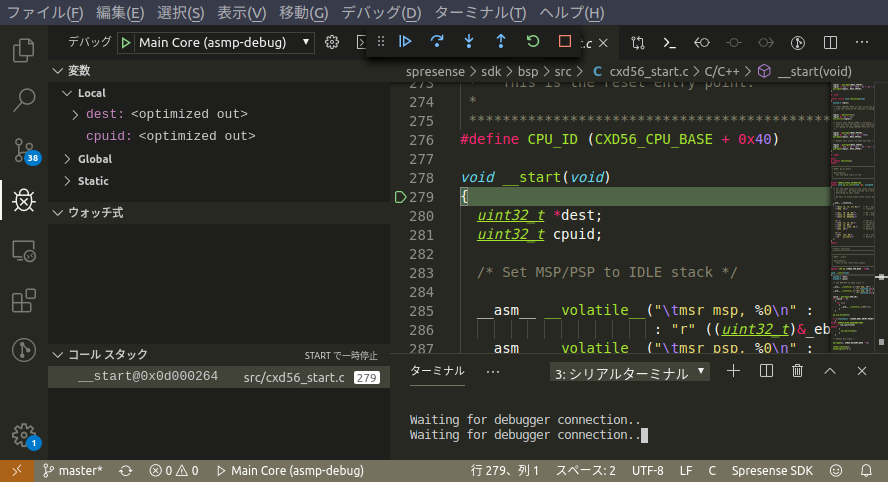Open the 編集(E) menu
This screenshot has width=888, height=482.
tap(120, 12)
